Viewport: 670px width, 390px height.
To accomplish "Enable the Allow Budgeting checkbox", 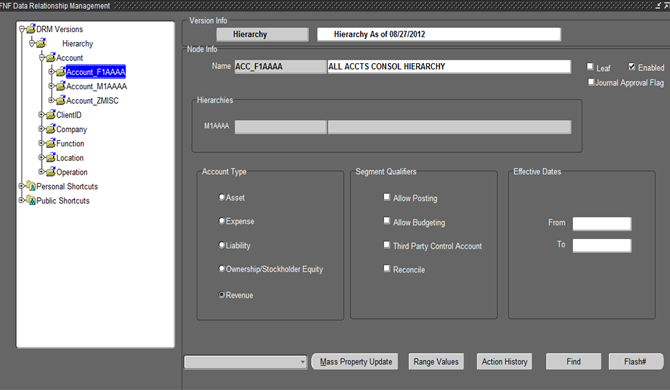I will (x=387, y=221).
